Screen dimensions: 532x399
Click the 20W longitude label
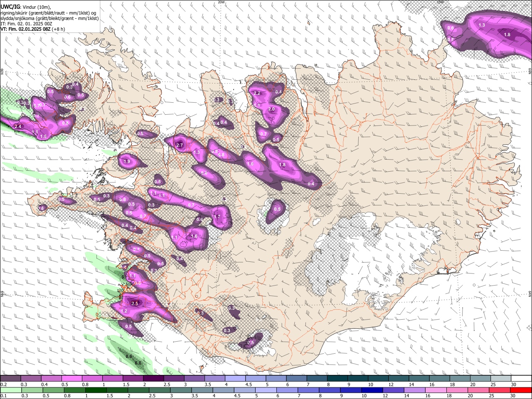tap(221, 2)
